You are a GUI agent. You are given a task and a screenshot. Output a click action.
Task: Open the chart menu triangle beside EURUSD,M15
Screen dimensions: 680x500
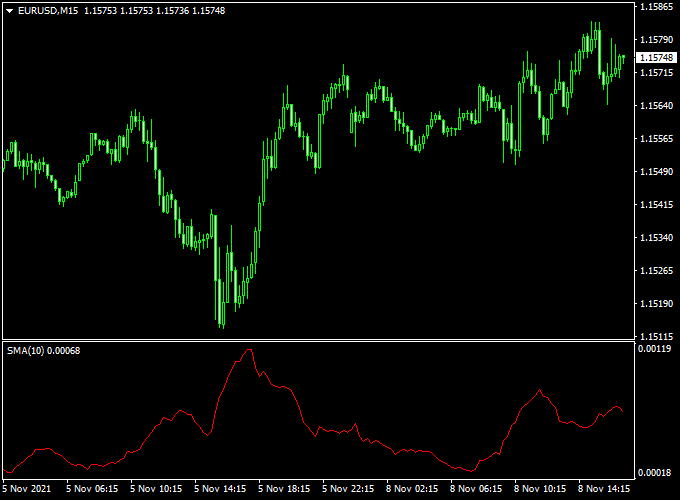point(10,11)
